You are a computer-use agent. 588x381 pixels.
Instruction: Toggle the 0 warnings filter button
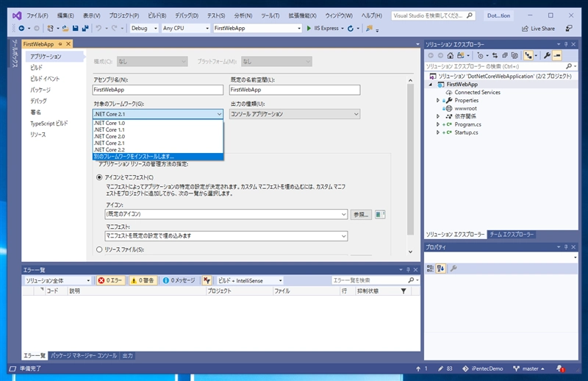[143, 280]
